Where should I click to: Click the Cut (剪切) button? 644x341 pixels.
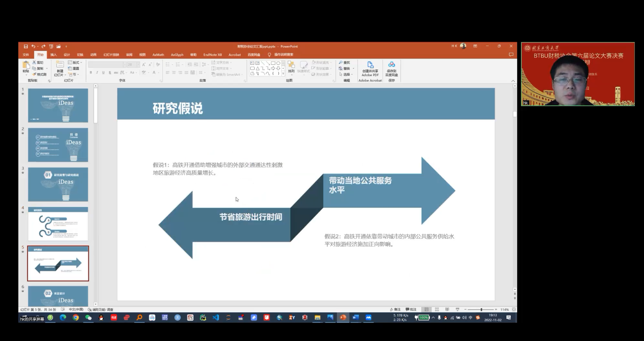click(38, 63)
